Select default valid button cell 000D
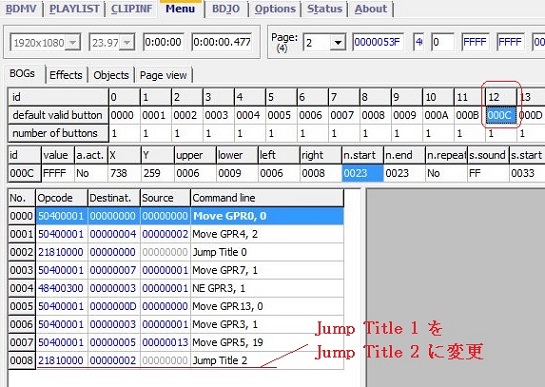 click(531, 115)
